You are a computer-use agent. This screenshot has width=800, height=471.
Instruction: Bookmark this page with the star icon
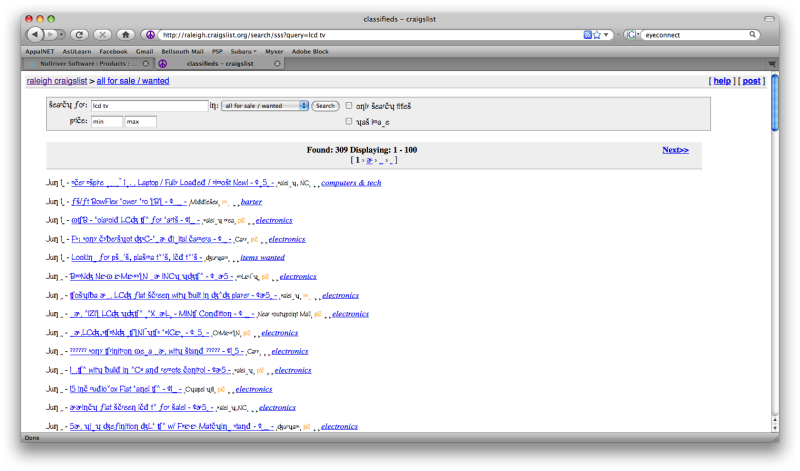(x=596, y=35)
